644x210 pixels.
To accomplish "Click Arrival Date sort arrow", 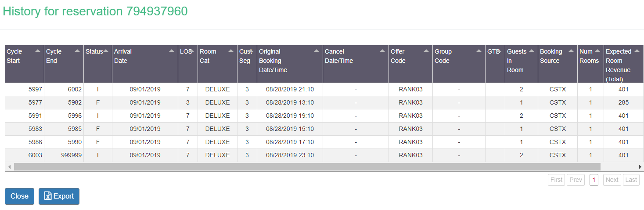I will click(x=172, y=51).
